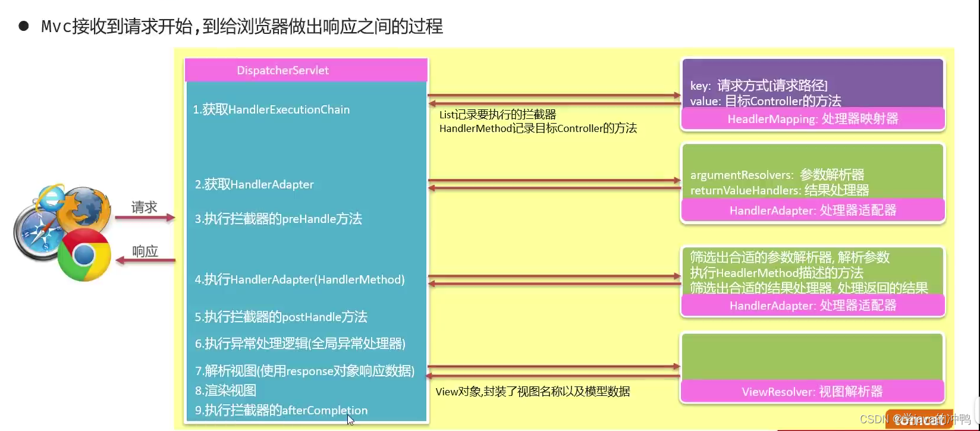Click the line value: 目标Controller的方法

coord(766,100)
